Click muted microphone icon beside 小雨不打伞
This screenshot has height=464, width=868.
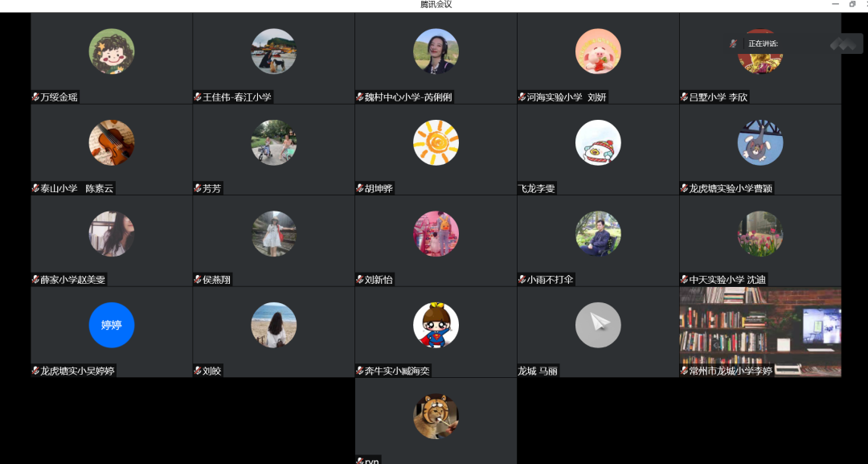coord(522,280)
